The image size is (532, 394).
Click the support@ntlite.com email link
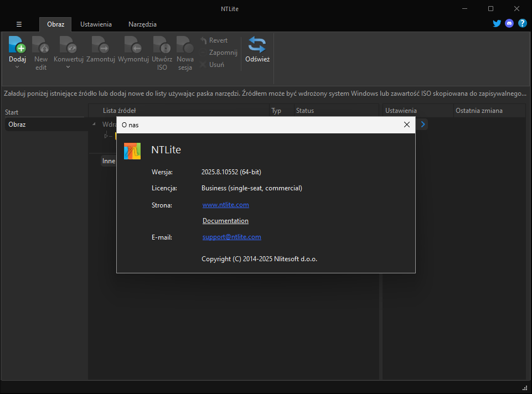point(232,237)
